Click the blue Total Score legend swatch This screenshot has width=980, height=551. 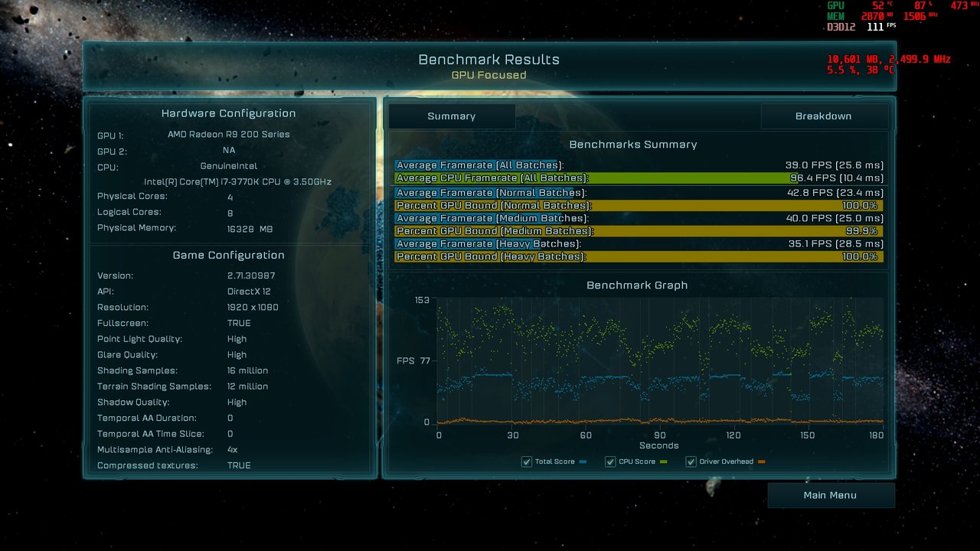click(583, 462)
